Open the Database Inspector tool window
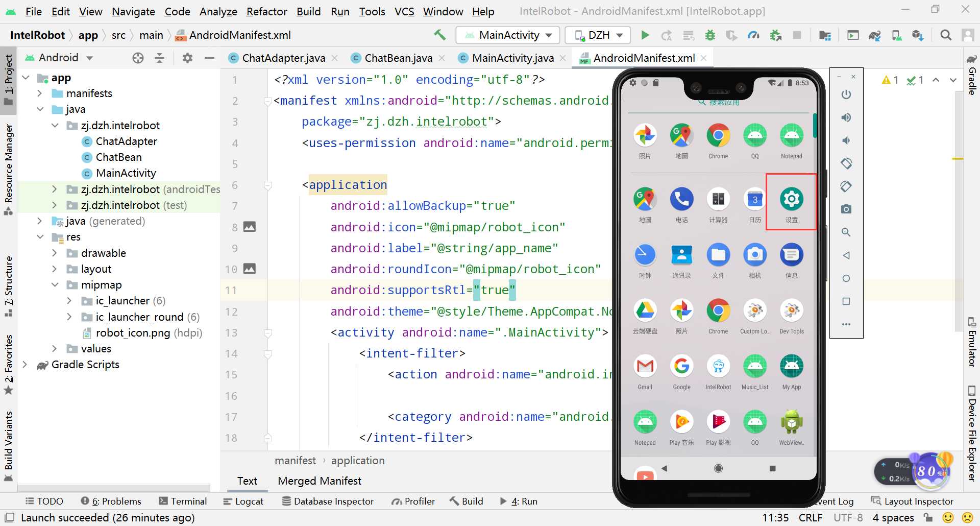The height and width of the screenshot is (526, 980). (328, 501)
